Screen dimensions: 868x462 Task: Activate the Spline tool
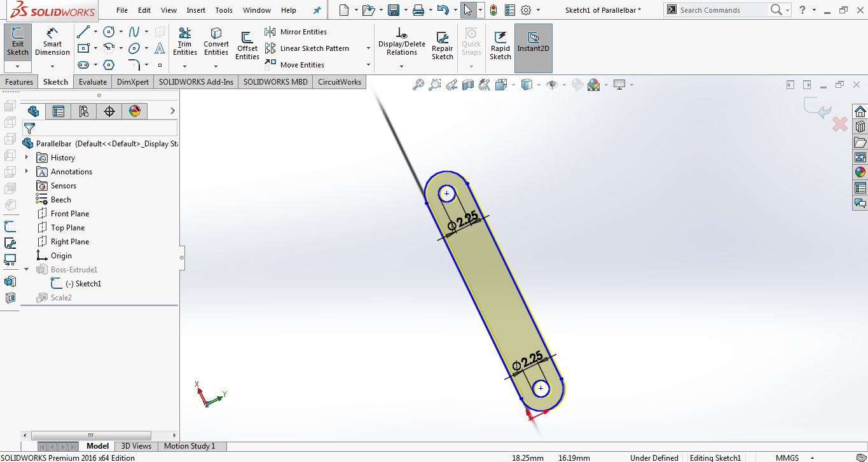pos(134,32)
